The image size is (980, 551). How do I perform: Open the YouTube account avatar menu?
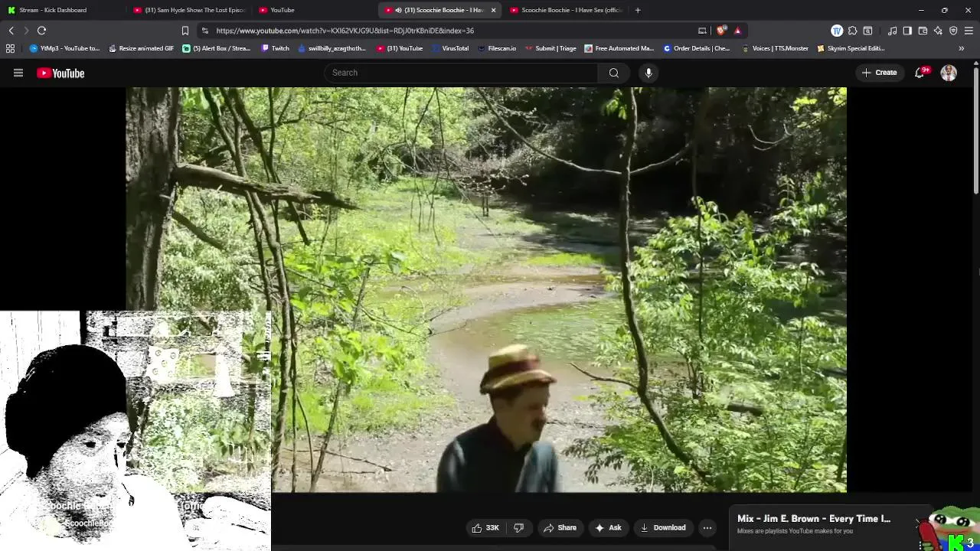click(x=949, y=73)
